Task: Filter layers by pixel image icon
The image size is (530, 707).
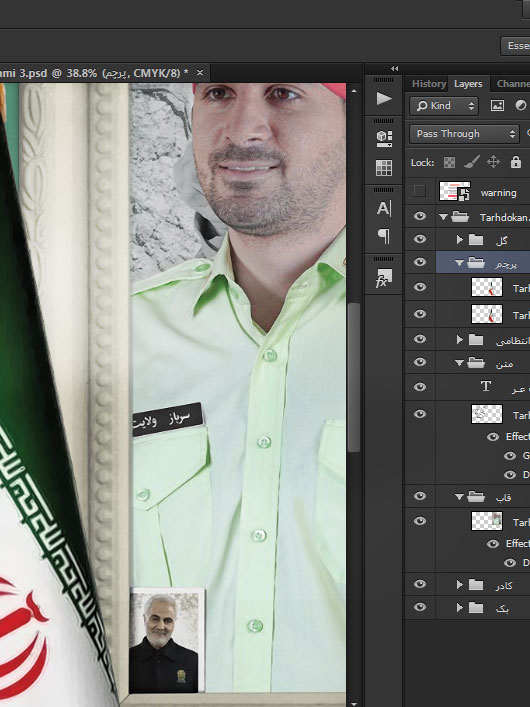Action: click(497, 106)
